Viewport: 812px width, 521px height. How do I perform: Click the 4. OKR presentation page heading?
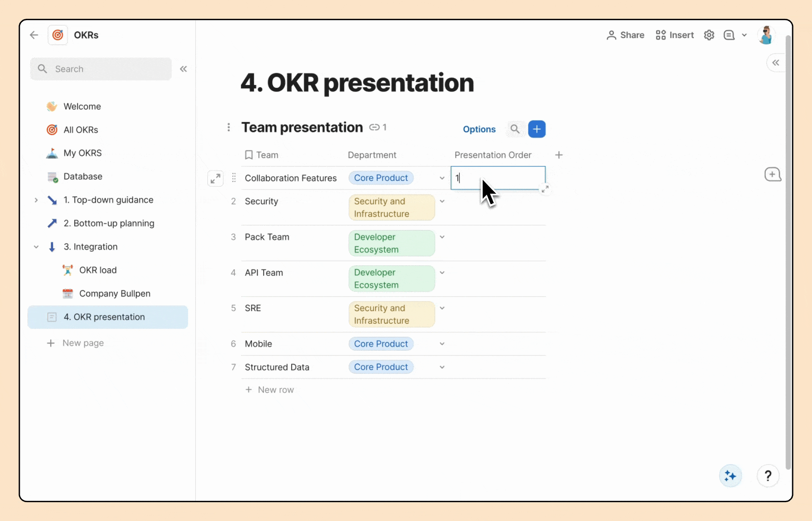click(x=357, y=83)
